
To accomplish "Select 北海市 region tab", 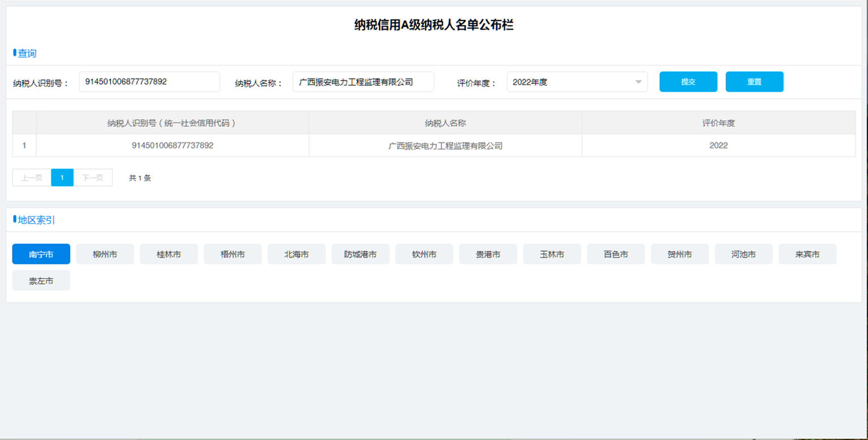I will 297,254.
